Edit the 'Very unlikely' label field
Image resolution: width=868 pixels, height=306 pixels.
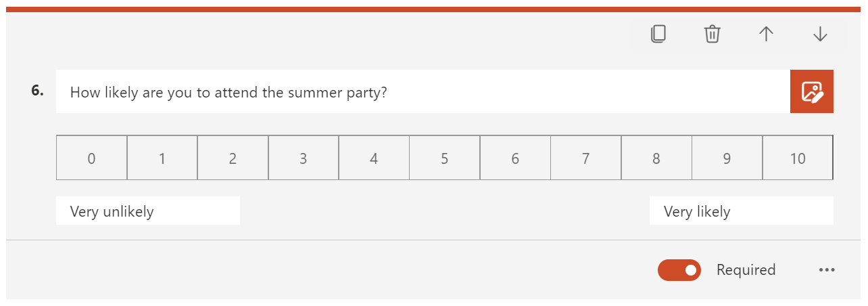click(x=148, y=211)
